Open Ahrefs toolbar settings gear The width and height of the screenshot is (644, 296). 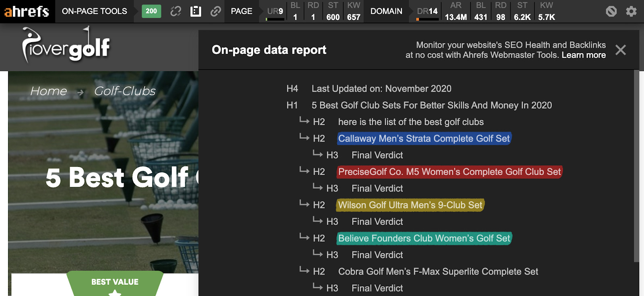(631, 11)
